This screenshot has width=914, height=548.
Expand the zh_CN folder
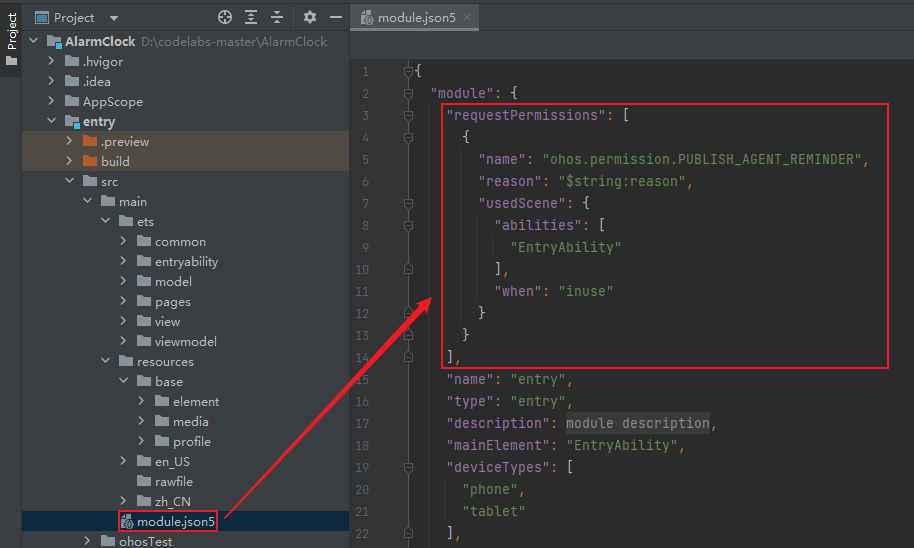pos(123,501)
